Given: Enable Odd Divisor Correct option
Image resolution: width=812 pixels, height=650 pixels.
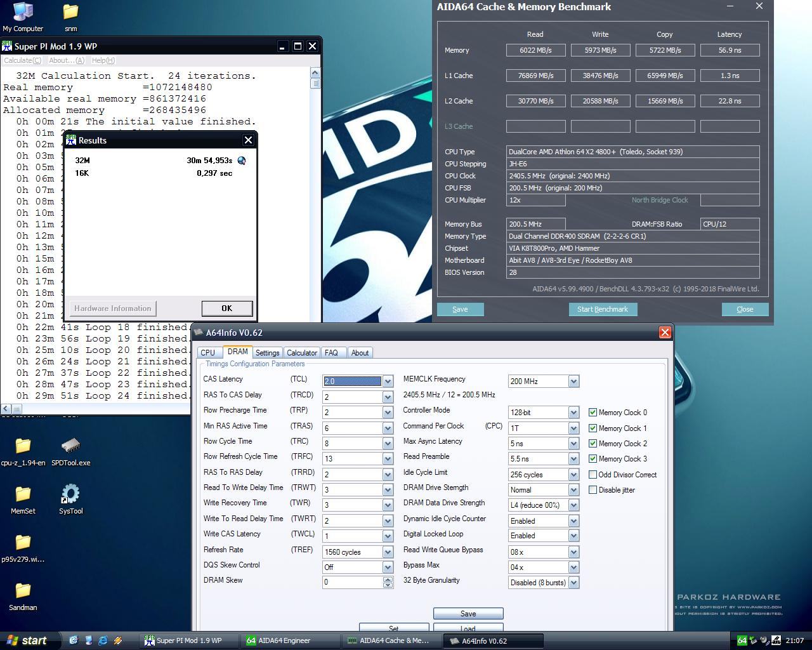Looking at the screenshot, I should click(x=593, y=475).
